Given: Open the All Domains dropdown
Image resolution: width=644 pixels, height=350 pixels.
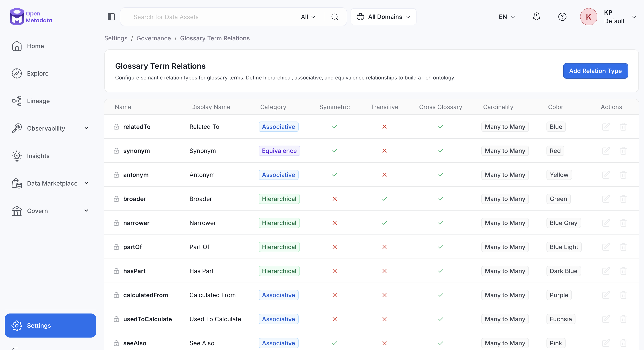Looking at the screenshot, I should point(383,17).
